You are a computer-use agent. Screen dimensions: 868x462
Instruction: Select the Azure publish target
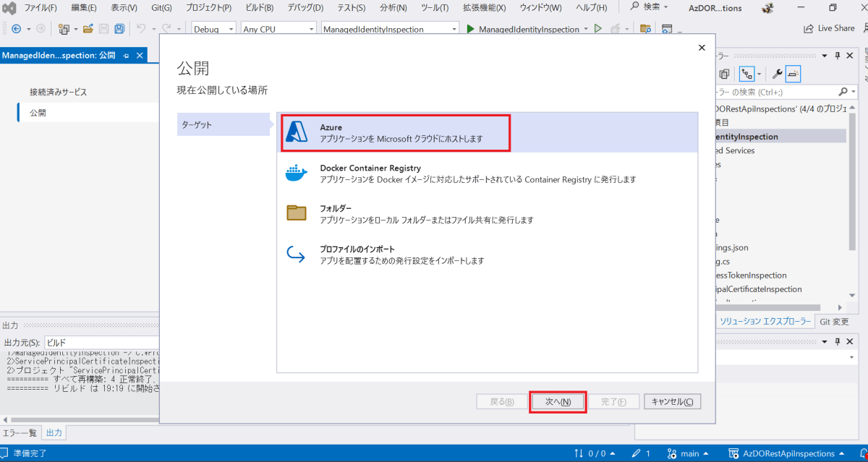click(487, 132)
